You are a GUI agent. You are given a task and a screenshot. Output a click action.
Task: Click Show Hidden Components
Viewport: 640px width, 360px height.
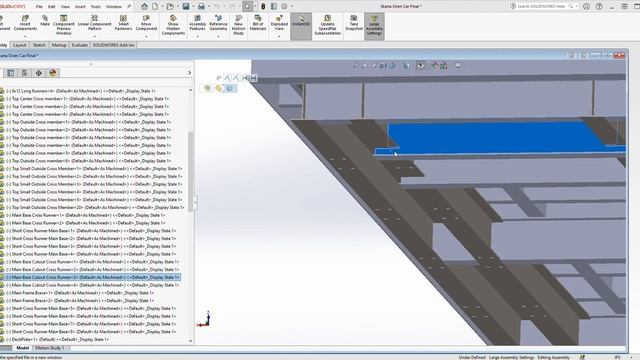click(x=173, y=24)
